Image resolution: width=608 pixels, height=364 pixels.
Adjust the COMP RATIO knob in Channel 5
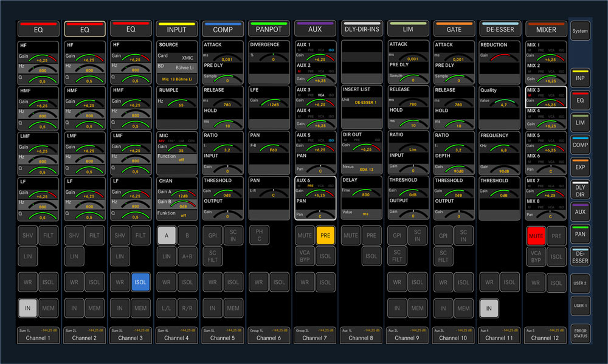coord(227,148)
